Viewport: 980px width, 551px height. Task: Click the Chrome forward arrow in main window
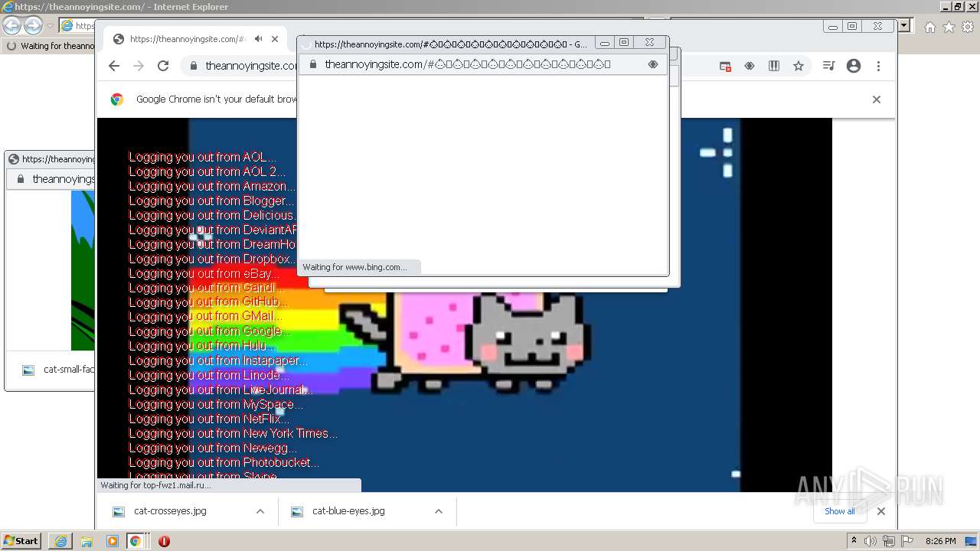click(139, 66)
